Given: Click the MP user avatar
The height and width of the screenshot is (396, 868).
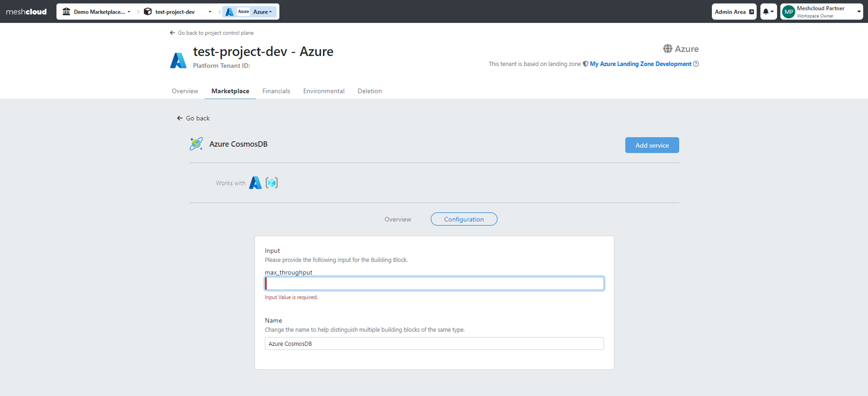Looking at the screenshot, I should [789, 12].
